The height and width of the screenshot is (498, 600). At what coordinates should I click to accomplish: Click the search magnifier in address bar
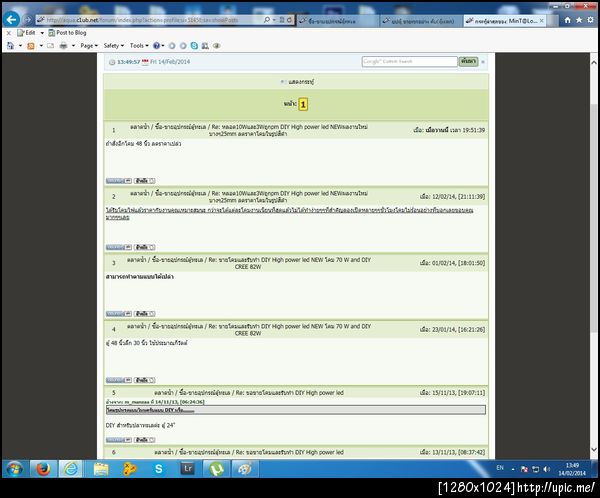[267, 20]
